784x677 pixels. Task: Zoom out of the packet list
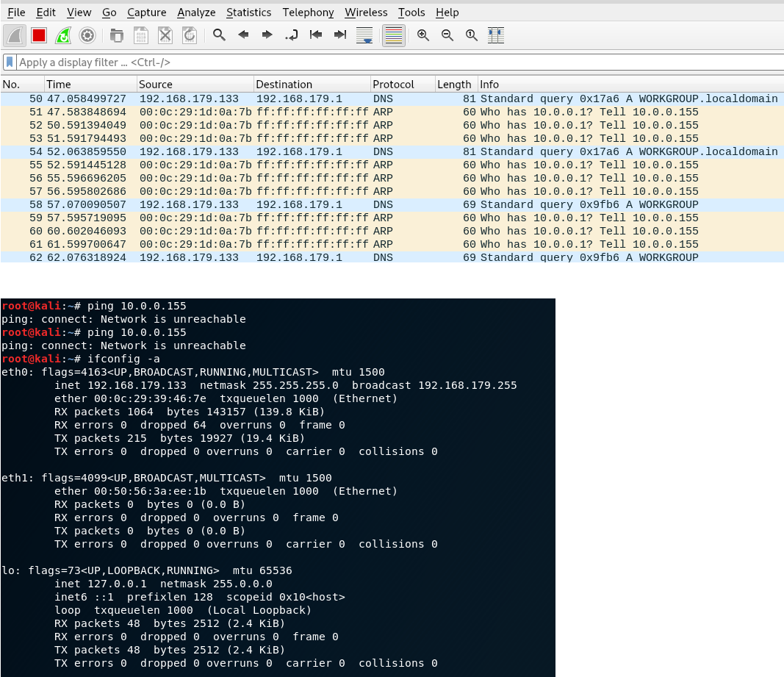coord(447,35)
